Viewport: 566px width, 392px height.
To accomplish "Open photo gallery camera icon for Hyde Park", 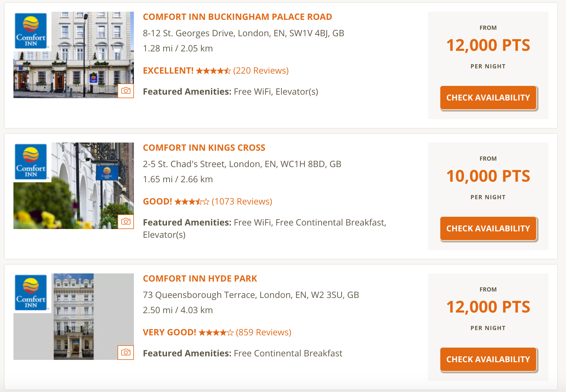I will pos(126,353).
